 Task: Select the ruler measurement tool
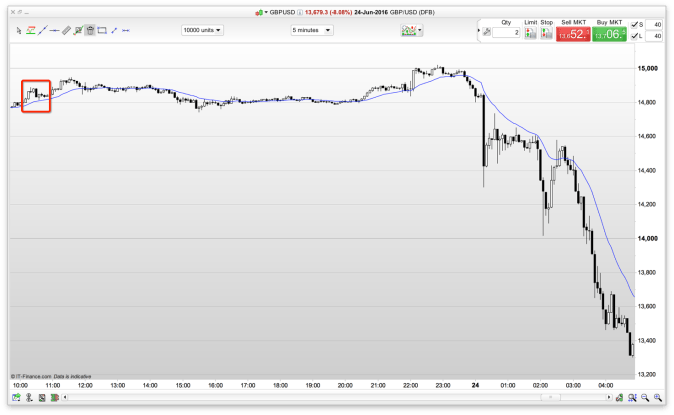(66, 31)
